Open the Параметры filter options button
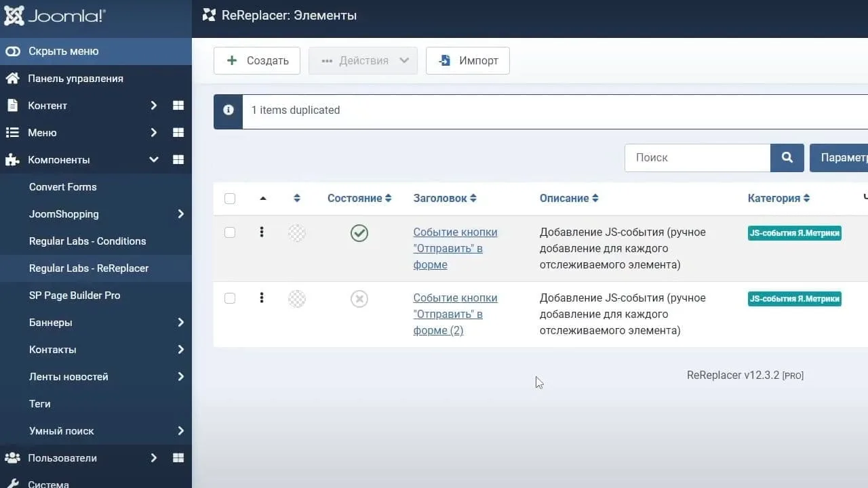868x488 pixels. click(839, 157)
